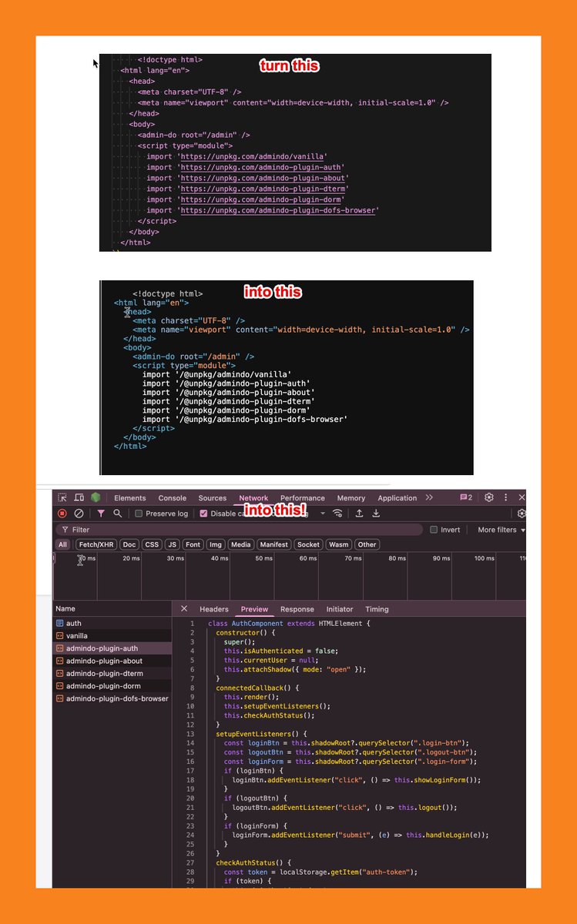Select the admindo-plugin-dterm request row
This screenshot has height=924, width=577.
[112, 673]
